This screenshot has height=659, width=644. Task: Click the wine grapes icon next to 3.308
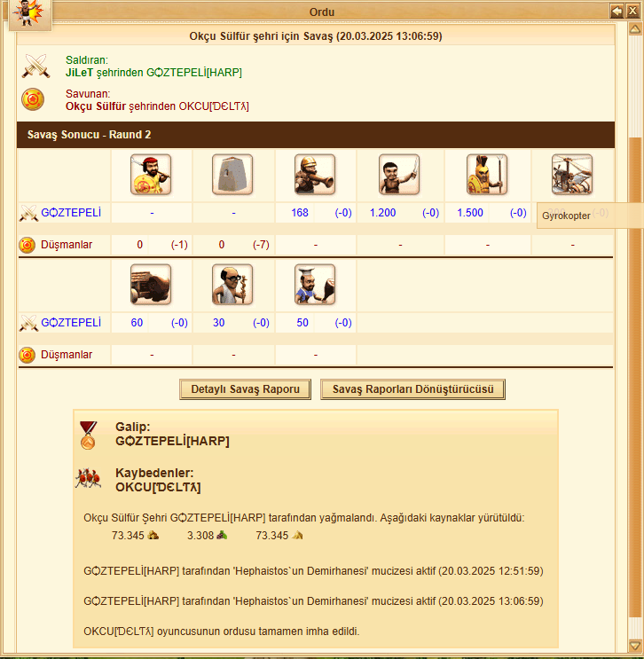[222, 536]
